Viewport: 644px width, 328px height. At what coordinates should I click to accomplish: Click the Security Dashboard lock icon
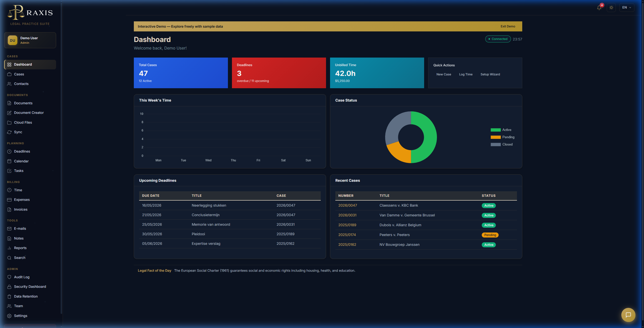coord(9,287)
